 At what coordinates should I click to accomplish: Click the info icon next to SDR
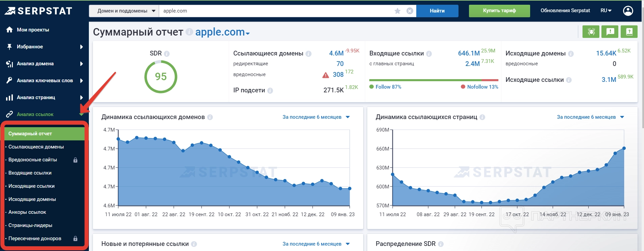[167, 53]
